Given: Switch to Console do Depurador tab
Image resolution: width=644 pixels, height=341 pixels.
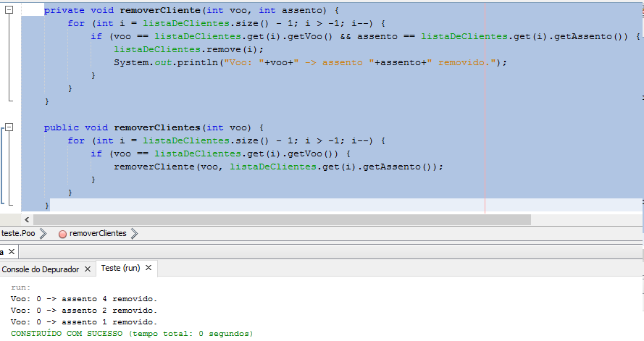Looking at the screenshot, I should tap(41, 269).
